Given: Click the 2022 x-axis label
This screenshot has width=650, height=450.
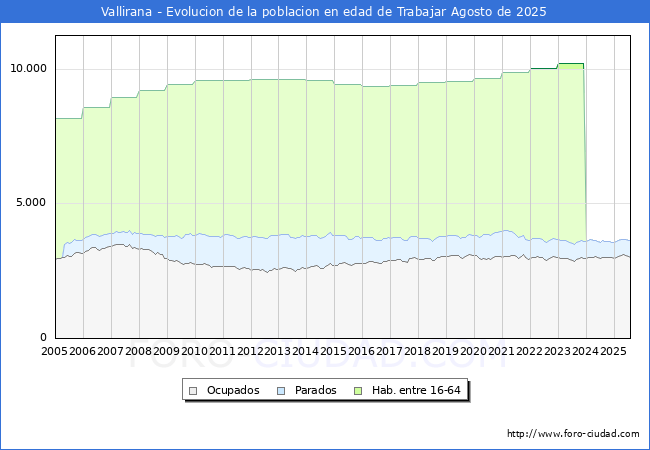Looking at the screenshot, I should click(529, 351).
